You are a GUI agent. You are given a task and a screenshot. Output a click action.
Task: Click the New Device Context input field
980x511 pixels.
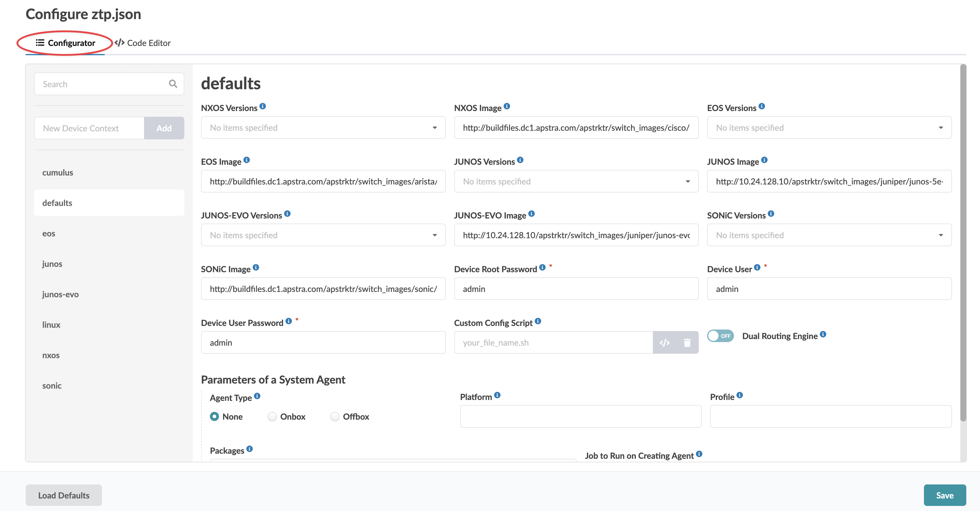(x=89, y=128)
